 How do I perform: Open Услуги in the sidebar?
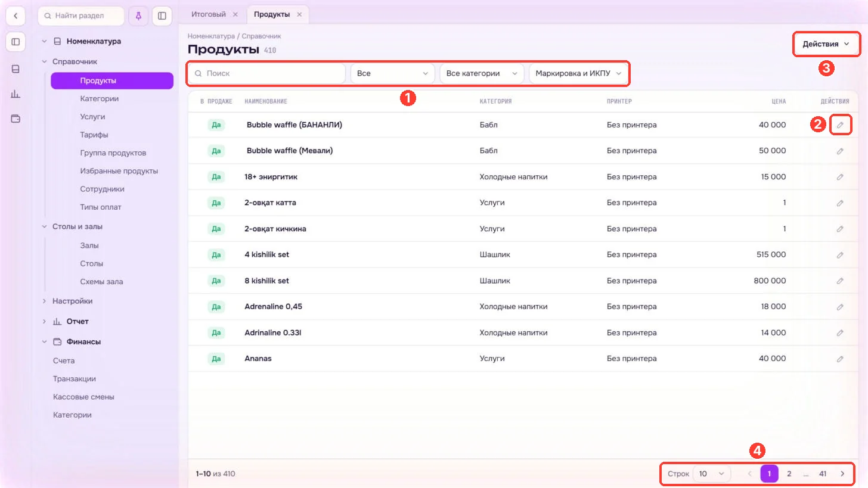point(92,117)
